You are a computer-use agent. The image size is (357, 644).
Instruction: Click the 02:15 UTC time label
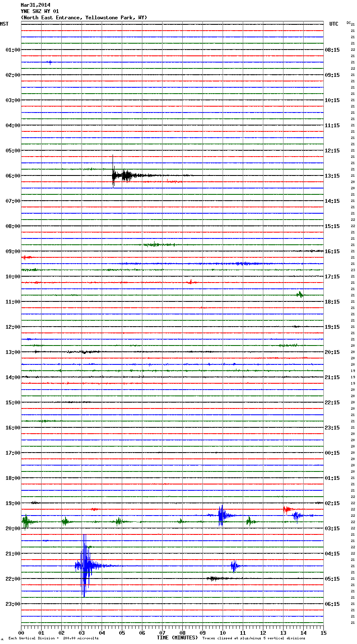coord(332,503)
